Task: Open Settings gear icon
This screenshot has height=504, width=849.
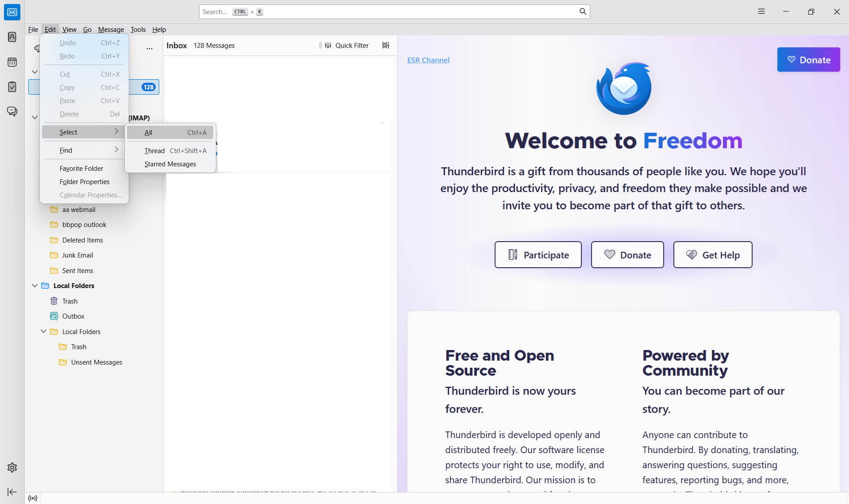Action: coord(12,468)
